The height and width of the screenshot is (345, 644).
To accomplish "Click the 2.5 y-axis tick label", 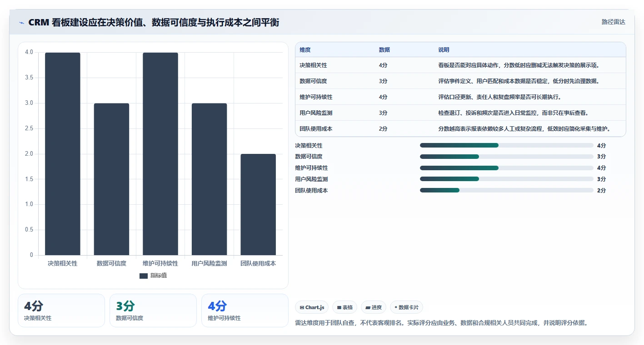I will [x=29, y=128].
